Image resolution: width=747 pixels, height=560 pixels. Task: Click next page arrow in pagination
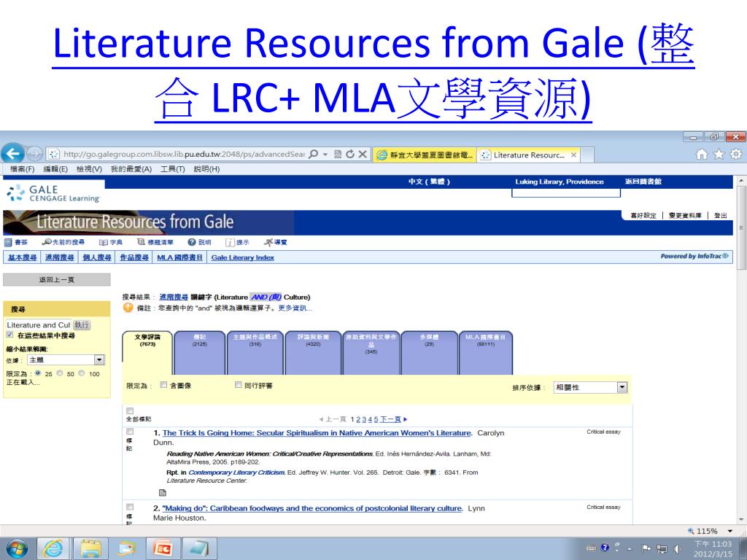406,419
